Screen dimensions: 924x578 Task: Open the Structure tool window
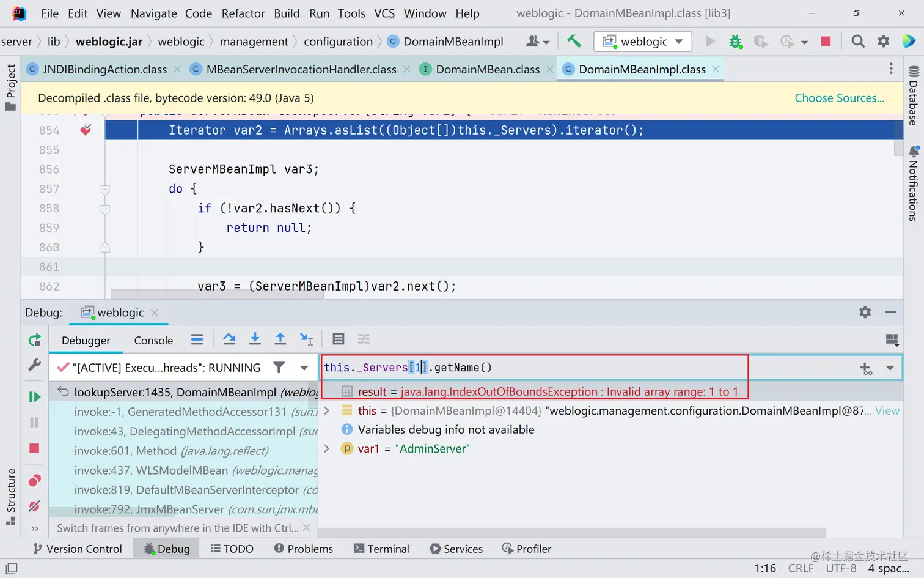(10, 497)
